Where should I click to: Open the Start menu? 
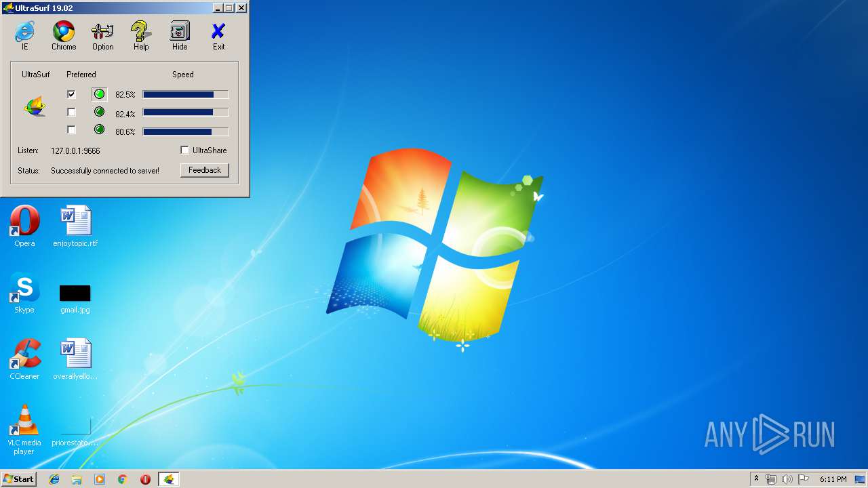[x=19, y=479]
